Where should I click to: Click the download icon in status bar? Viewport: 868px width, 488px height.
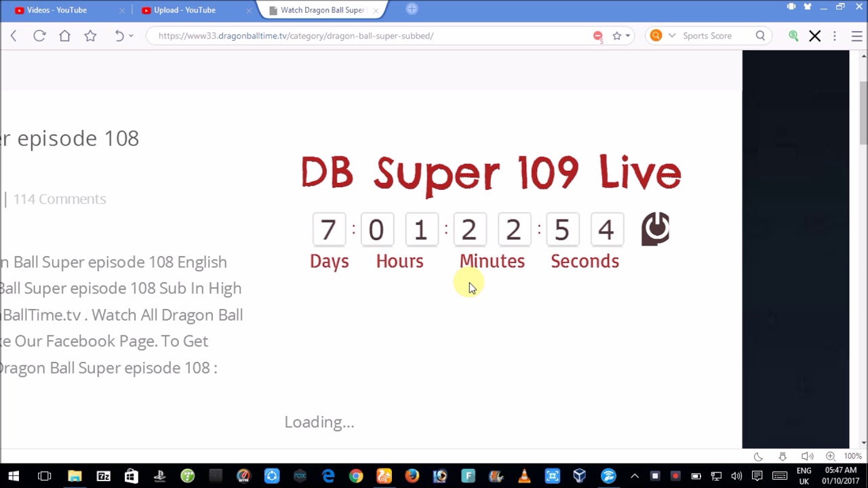point(783,457)
